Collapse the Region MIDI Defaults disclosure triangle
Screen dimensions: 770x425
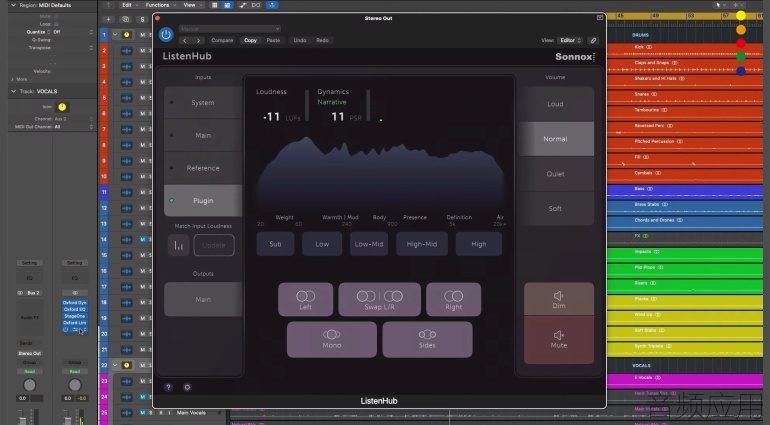tap(13, 5)
